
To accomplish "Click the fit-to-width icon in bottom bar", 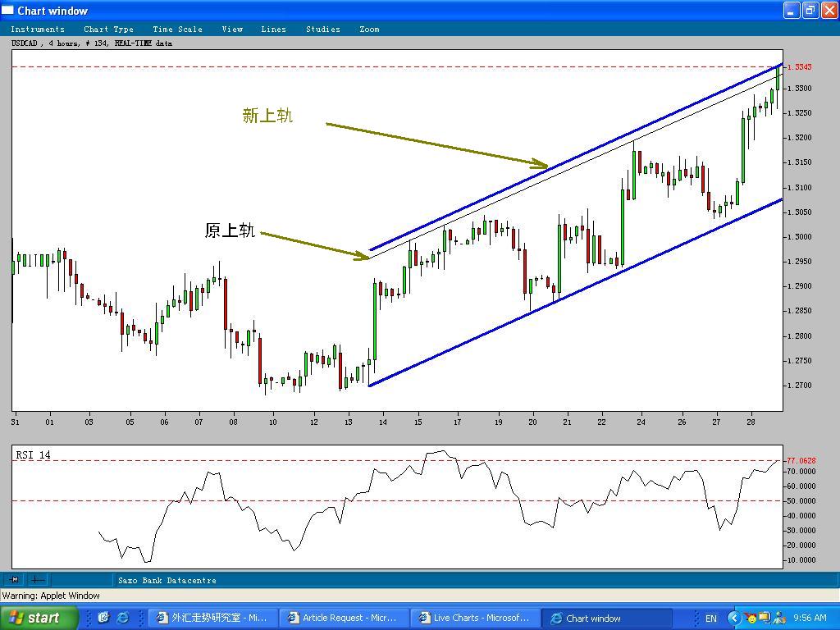I will (15, 580).
